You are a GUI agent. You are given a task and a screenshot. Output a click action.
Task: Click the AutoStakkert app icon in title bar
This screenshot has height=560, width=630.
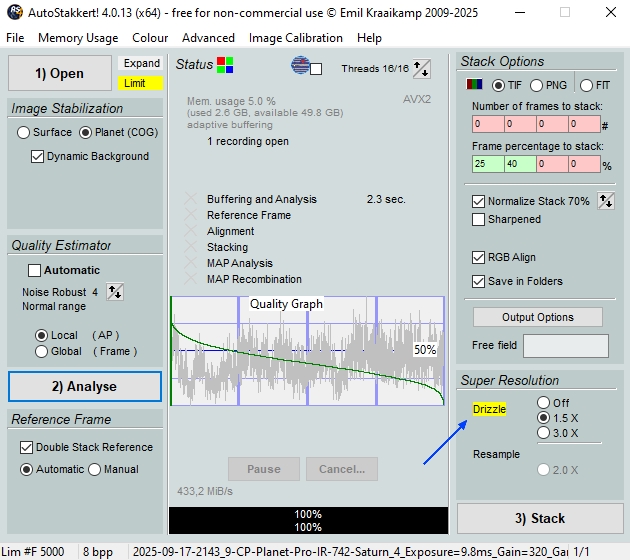11,12
